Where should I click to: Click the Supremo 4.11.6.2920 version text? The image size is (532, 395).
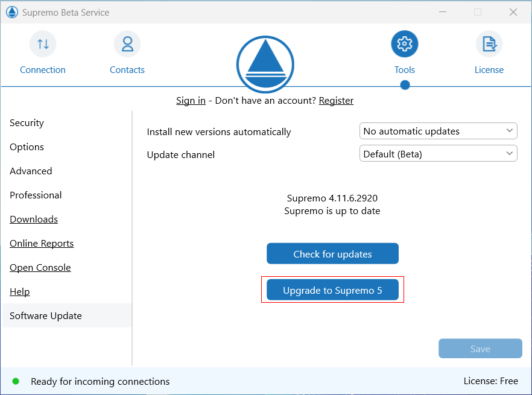click(x=332, y=198)
